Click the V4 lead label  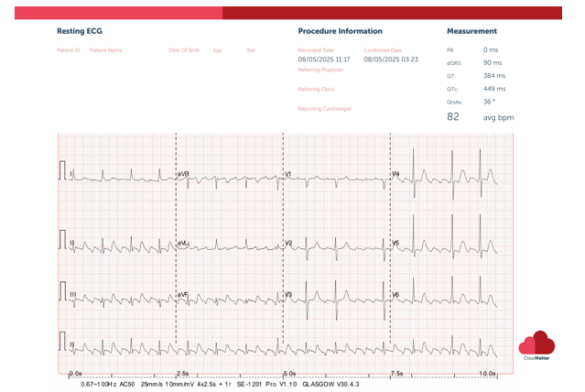point(395,173)
